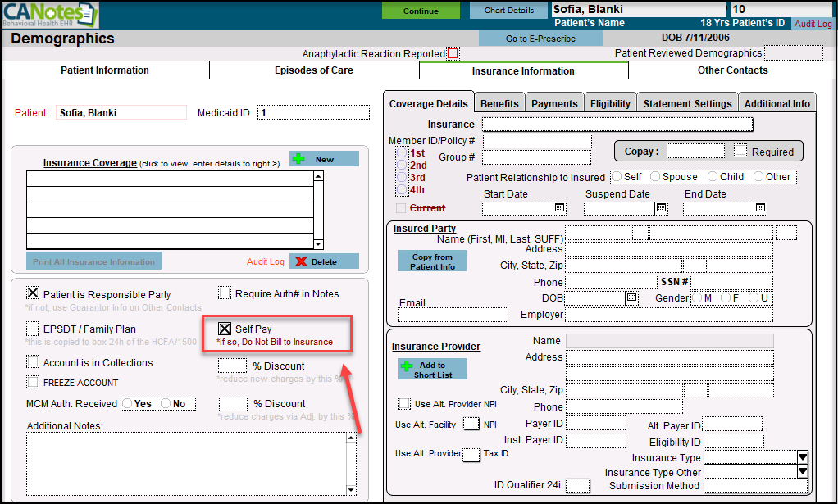Switch to the Benefits tab
This screenshot has height=504, width=838.
[499, 104]
